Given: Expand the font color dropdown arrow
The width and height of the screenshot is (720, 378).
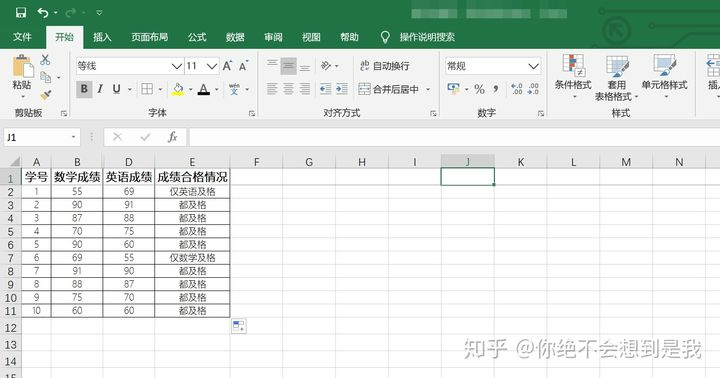Looking at the screenshot, I should click(x=217, y=89).
